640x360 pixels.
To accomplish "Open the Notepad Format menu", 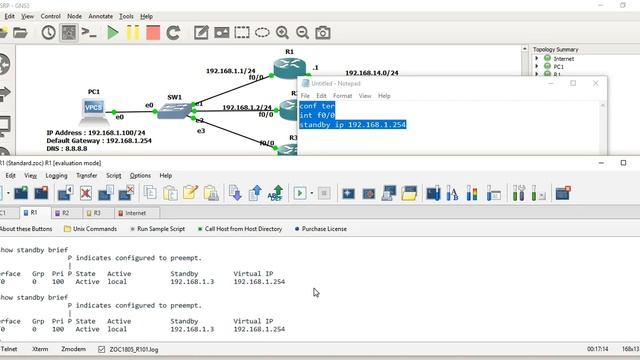I will (x=342, y=96).
